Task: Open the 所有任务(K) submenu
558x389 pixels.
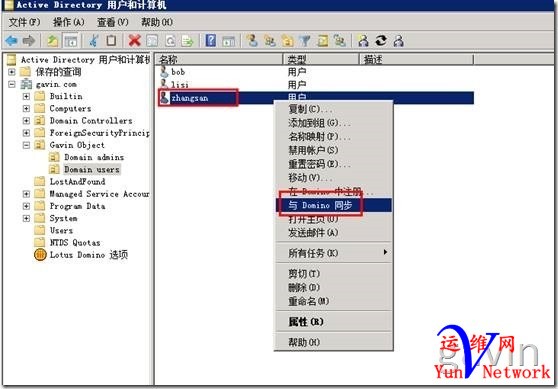Action: click(334, 253)
